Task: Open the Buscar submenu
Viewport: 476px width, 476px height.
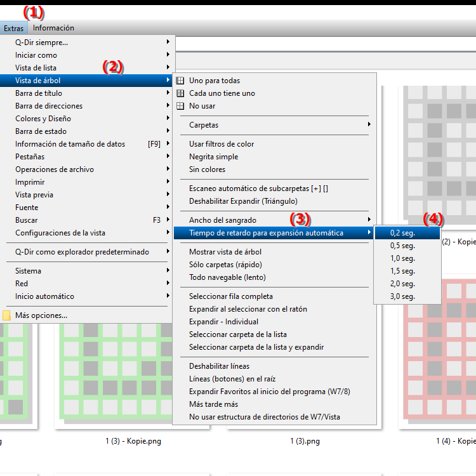Action: 86,220
